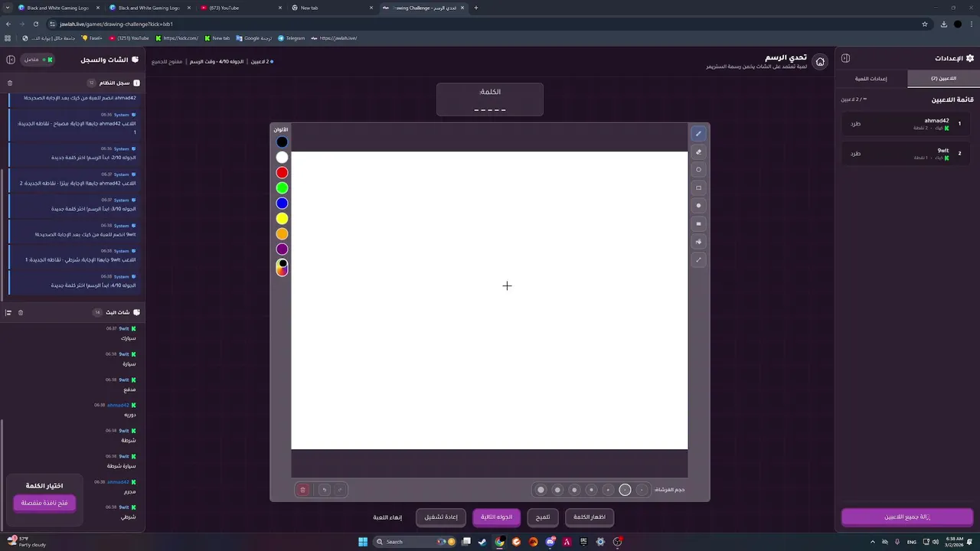Image resolution: width=980 pixels, height=551 pixels.
Task: Switch to اللاعبين (2) tab
Action: point(943,79)
